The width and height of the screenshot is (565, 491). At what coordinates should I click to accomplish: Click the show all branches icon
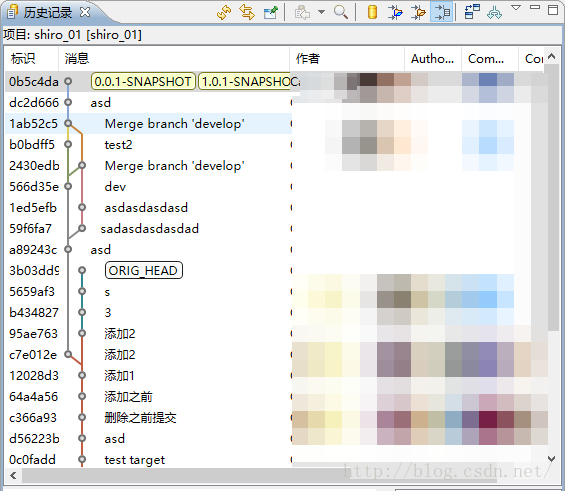pyautogui.click(x=494, y=12)
